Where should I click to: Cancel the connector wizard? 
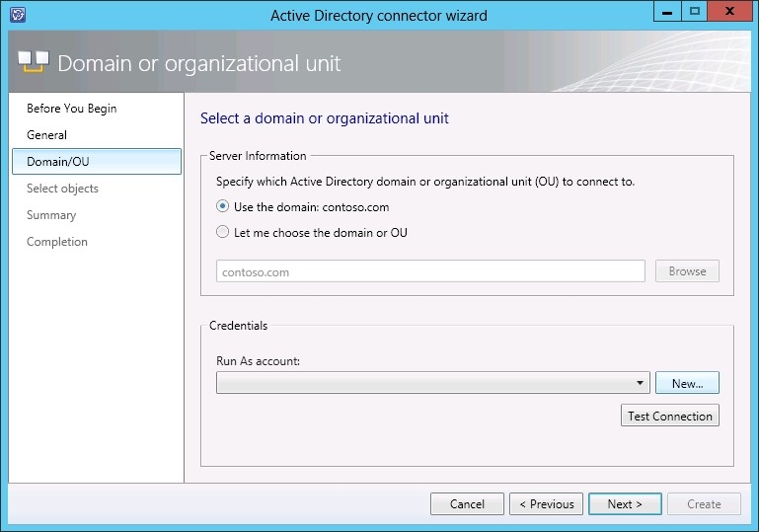point(467,504)
